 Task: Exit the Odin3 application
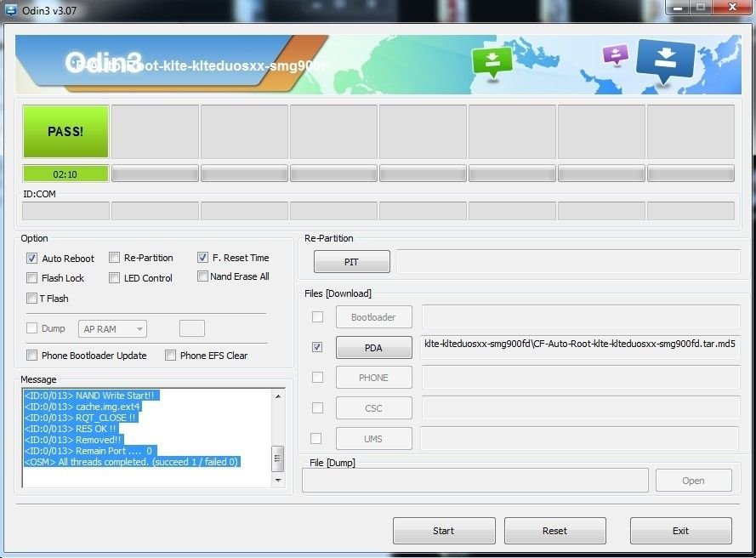681,531
